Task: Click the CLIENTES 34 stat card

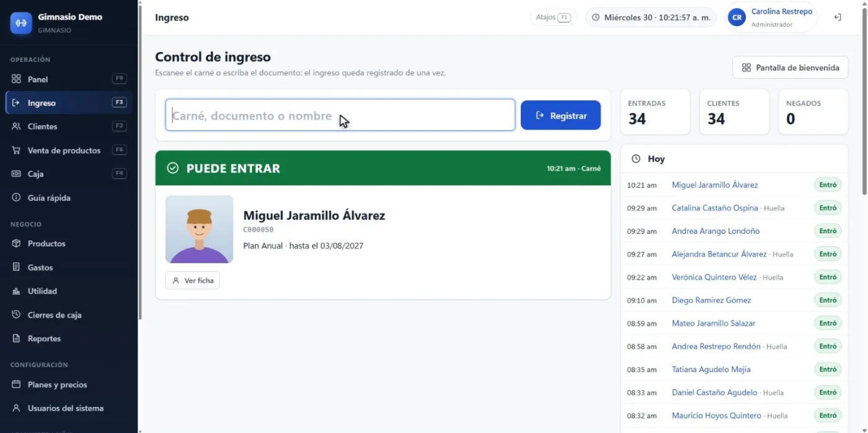Action: [x=734, y=112]
